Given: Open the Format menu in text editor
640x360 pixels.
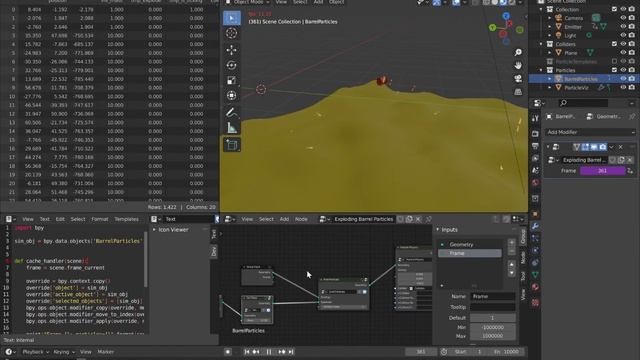Looking at the screenshot, I should point(100,219).
